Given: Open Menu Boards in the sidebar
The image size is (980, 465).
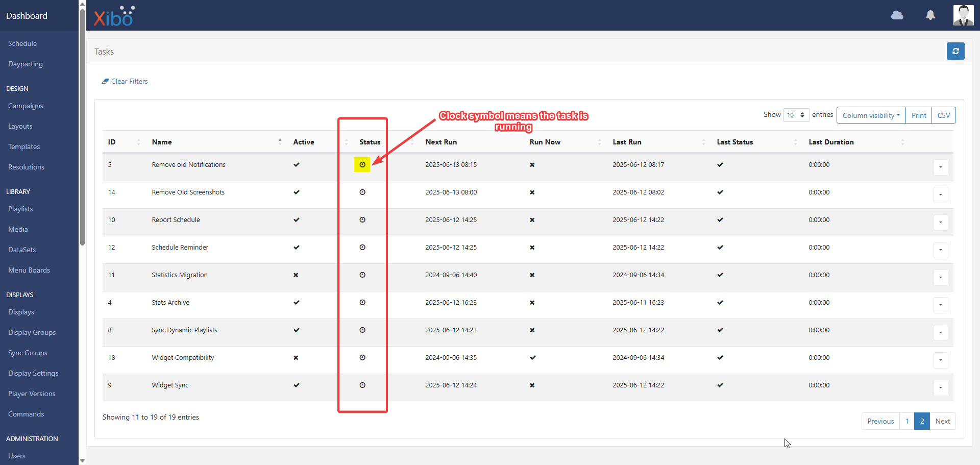Looking at the screenshot, I should [29, 270].
